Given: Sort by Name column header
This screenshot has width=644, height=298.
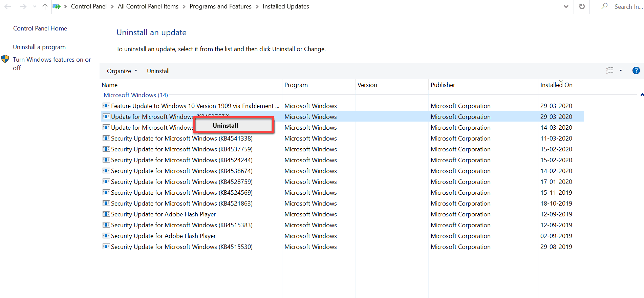Looking at the screenshot, I should coord(191,85).
